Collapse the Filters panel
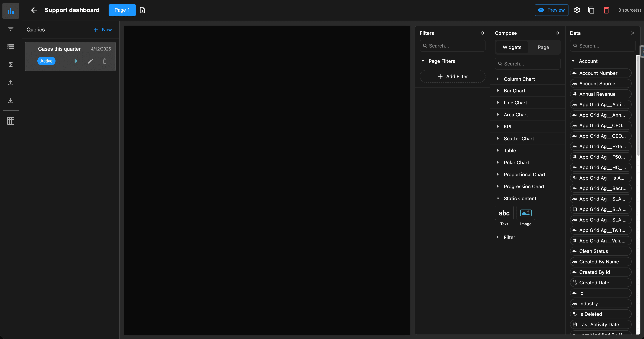Screen dimensions: 644x339 pos(482,33)
